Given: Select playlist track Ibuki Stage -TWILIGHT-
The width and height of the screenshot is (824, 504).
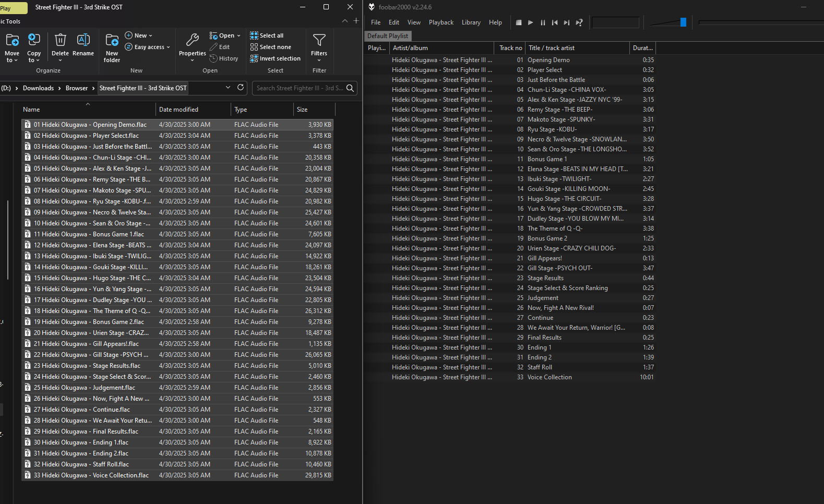Looking at the screenshot, I should pos(510,179).
